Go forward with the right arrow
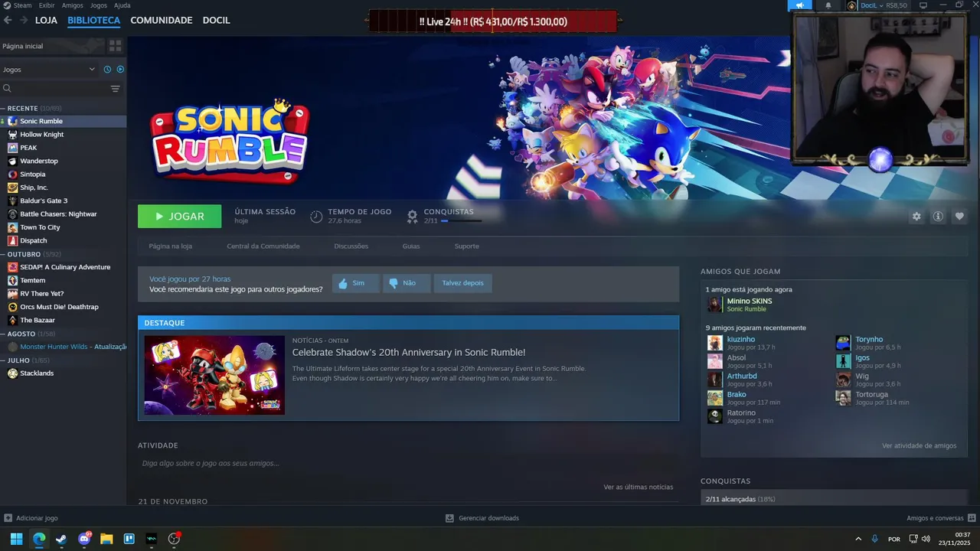This screenshot has width=980, height=551. [x=23, y=20]
